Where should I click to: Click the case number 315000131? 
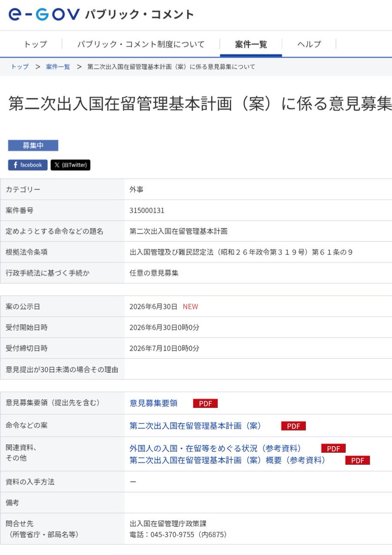click(147, 210)
